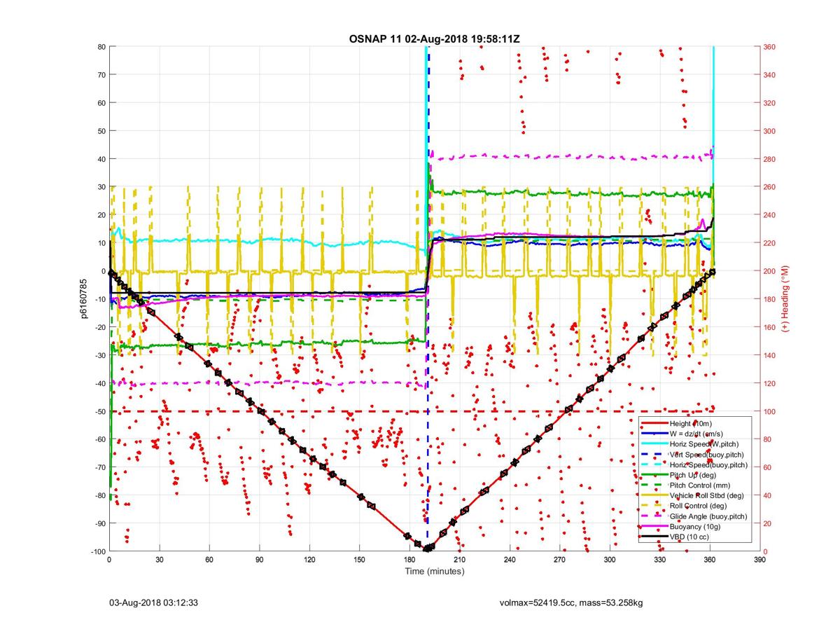Click left axis tick label -70
Screen dimensions: 840x620
pyautogui.click(x=99, y=467)
